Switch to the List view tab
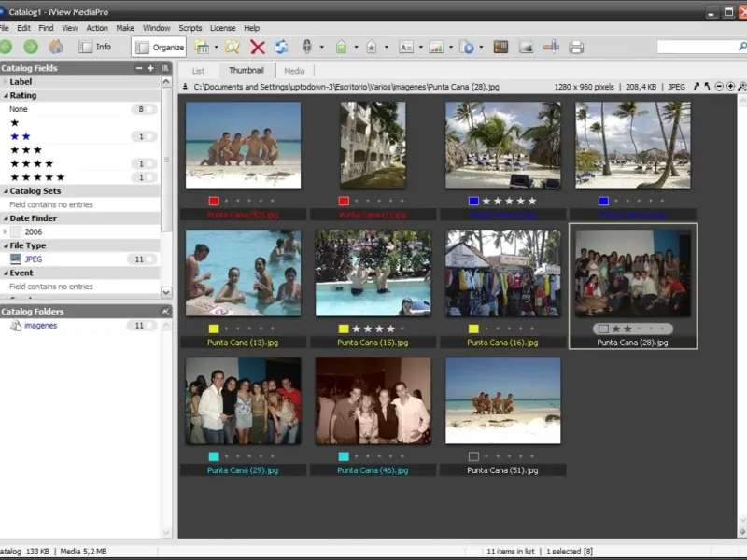 pos(198,71)
